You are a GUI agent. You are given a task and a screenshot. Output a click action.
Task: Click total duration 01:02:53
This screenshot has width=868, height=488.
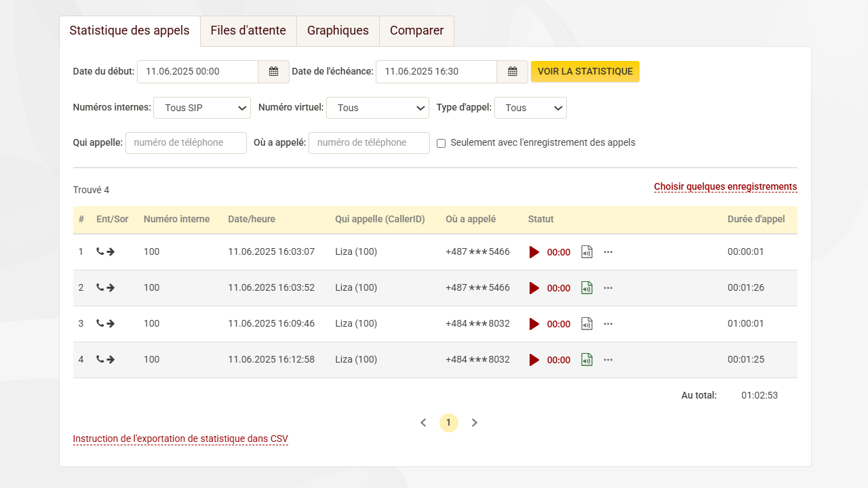tap(759, 395)
